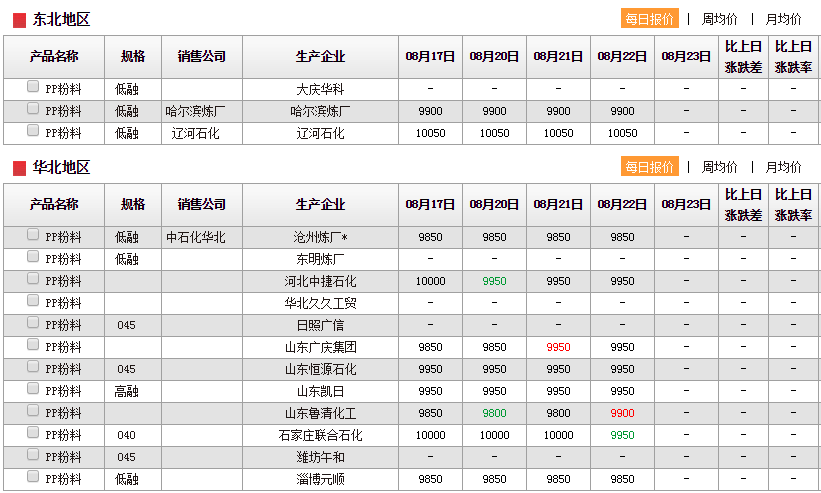Click the red square icon beside 华北地区

tap(19, 169)
